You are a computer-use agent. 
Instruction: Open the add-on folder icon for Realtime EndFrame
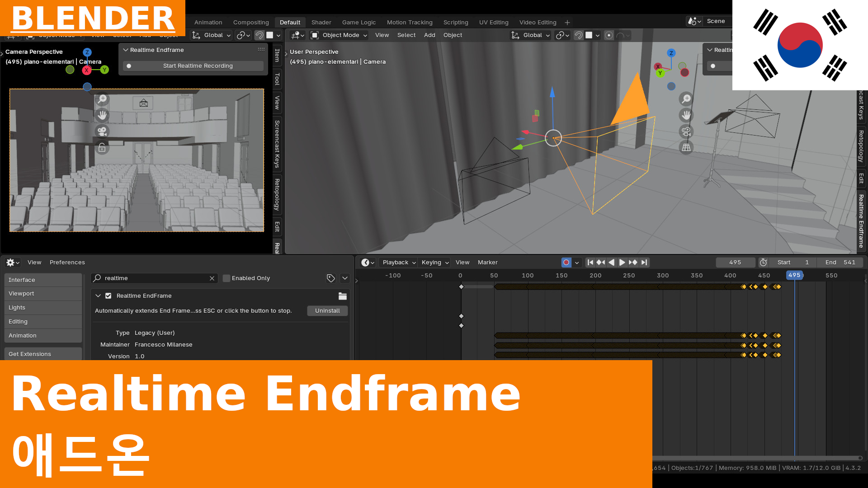(x=343, y=296)
